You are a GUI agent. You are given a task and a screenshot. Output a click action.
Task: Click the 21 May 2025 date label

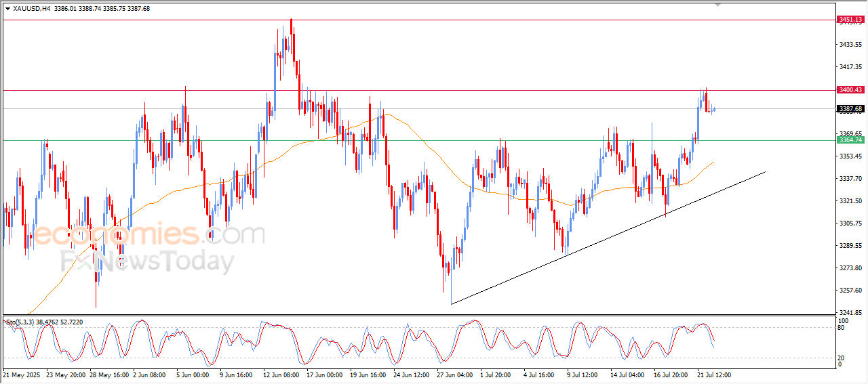22,375
